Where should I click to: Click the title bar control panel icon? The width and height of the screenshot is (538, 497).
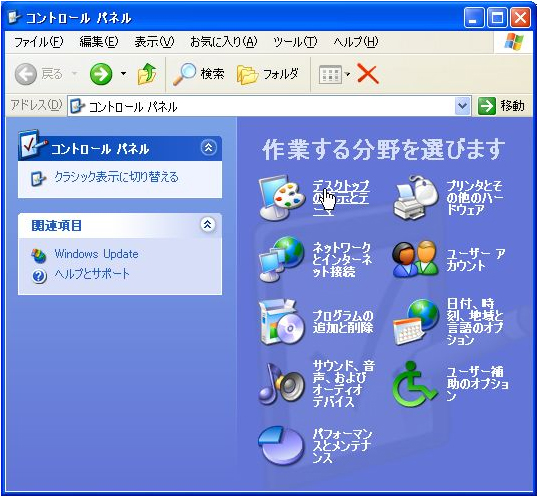click(x=14, y=17)
